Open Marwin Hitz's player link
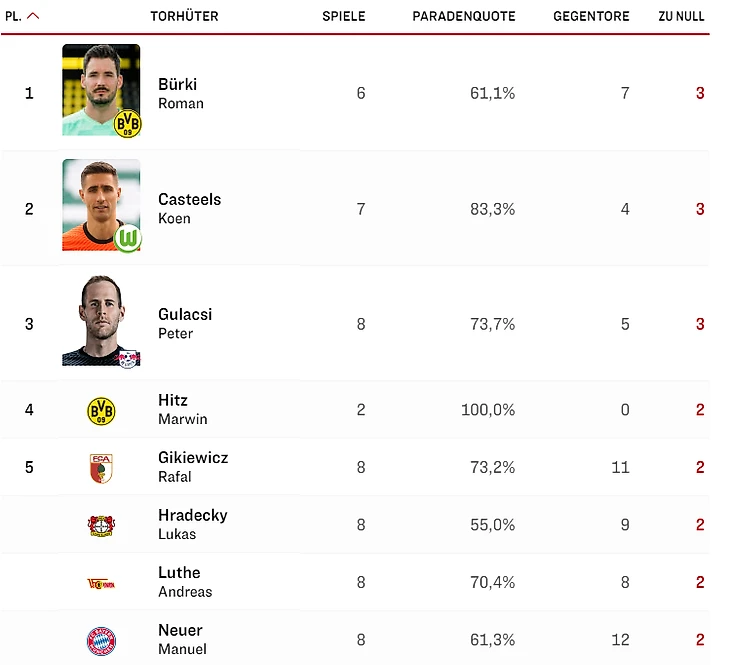The width and height of the screenshot is (730, 665). pyautogui.click(x=182, y=409)
